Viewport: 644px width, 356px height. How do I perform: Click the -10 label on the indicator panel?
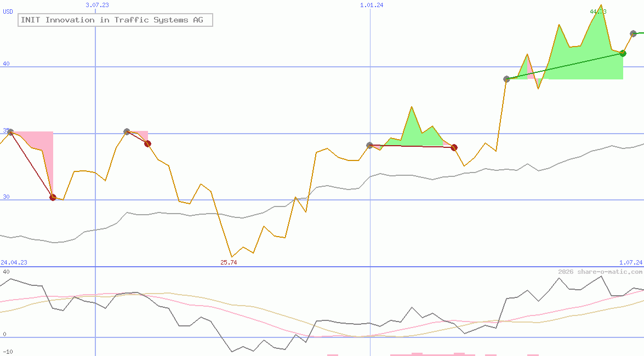(x=8, y=352)
